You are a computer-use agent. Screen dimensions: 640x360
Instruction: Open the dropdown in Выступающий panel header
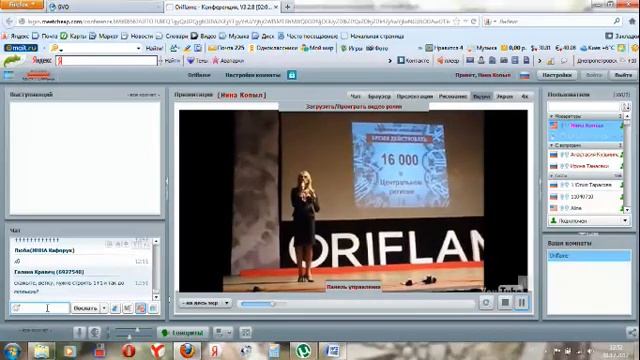click(144, 95)
